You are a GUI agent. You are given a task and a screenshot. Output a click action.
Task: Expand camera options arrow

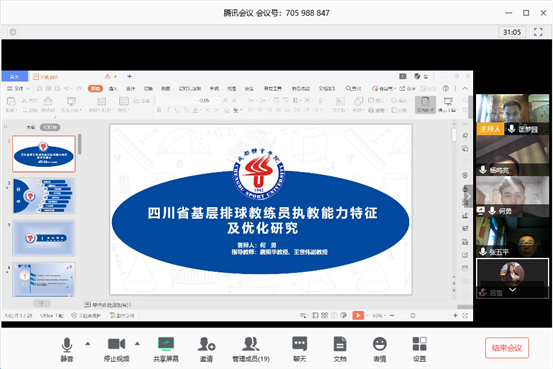pyautogui.click(x=137, y=343)
